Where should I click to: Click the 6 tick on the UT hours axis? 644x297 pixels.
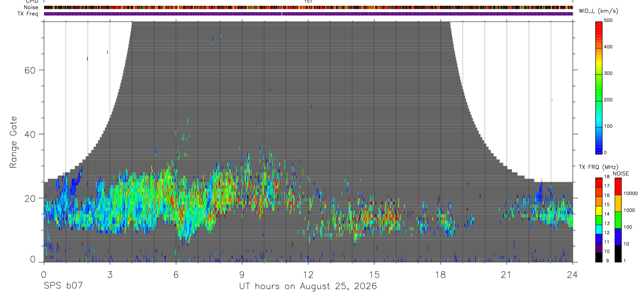click(x=176, y=275)
